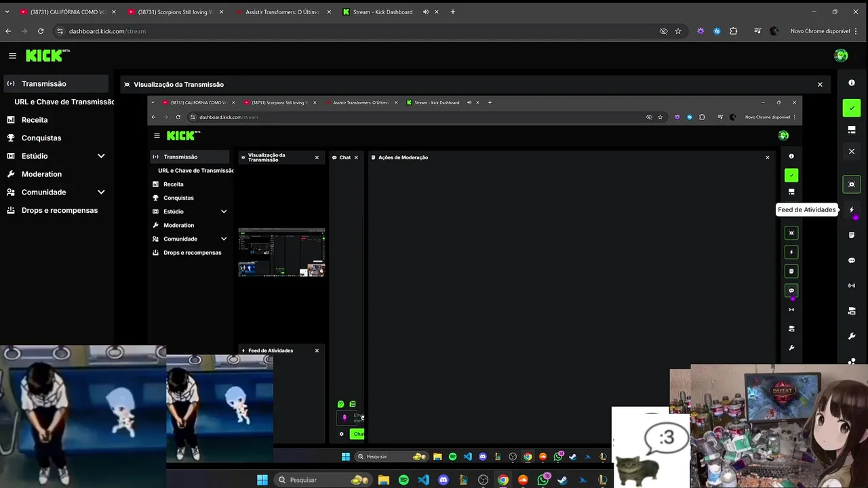Viewport: 868px width, 488px height.
Task: Close the Visualização da Transmissão panel
Action: [x=820, y=85]
